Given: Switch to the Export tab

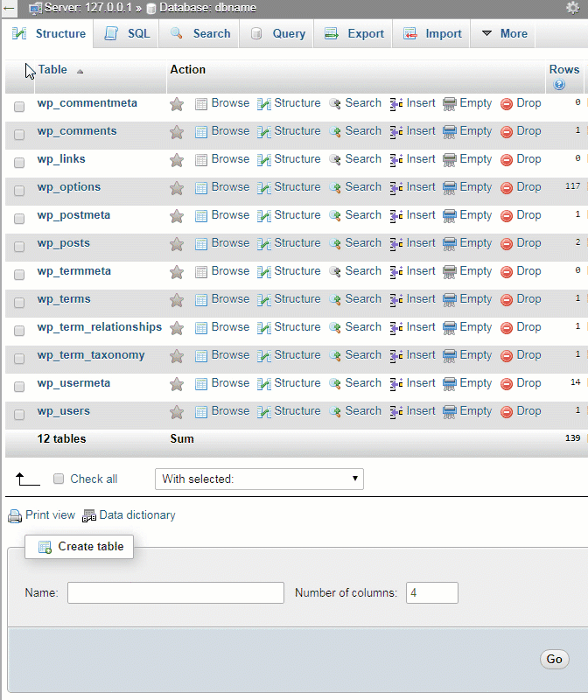Looking at the screenshot, I should tap(354, 33).
